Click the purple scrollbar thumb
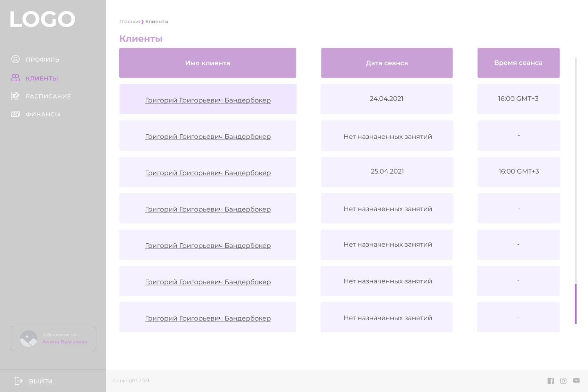Screen dimensions: 588x392 [x=576, y=304]
